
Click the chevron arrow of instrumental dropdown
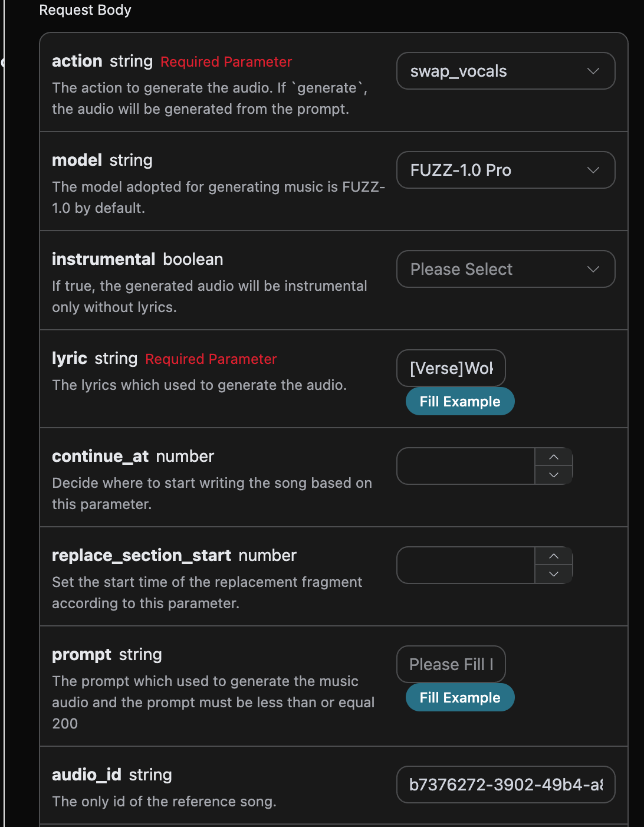(x=593, y=269)
